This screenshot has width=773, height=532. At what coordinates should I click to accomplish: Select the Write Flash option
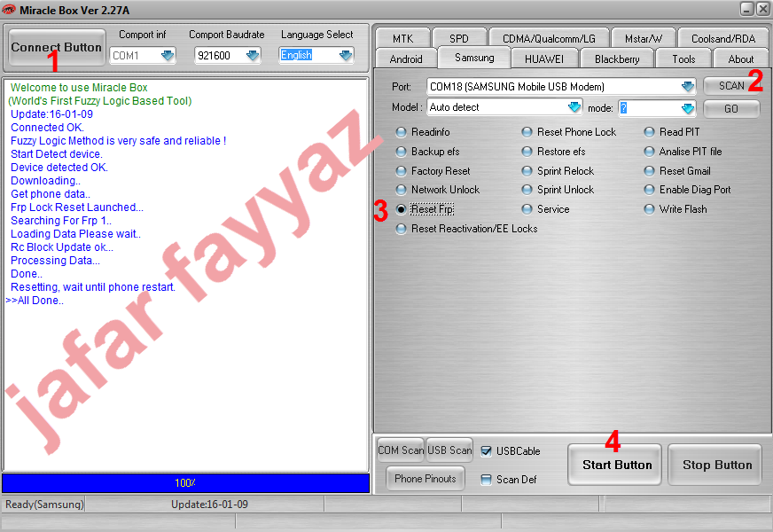pos(675,209)
